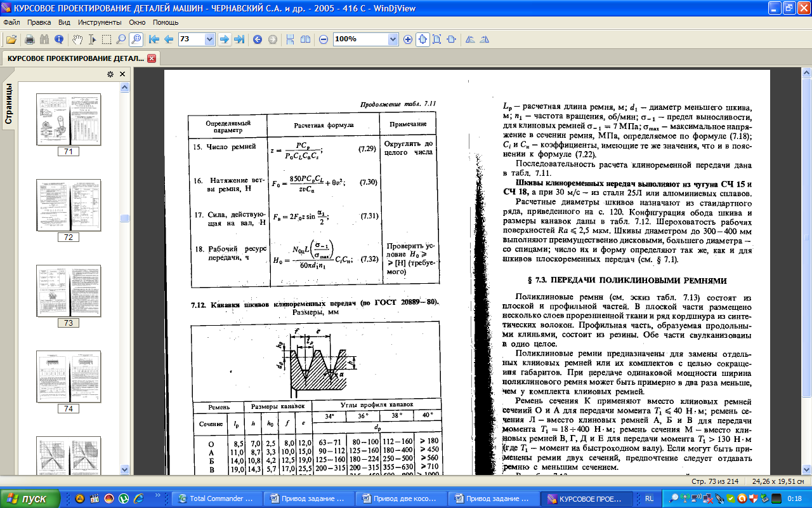
Task: Open the zoom level 100% dropdown
Action: coord(393,39)
